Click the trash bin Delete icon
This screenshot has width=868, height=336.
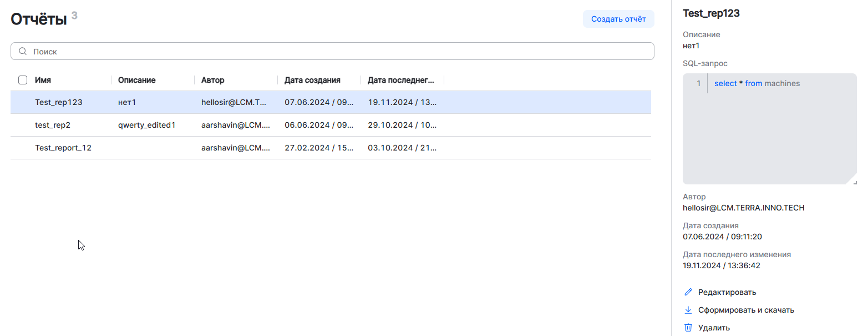(x=688, y=328)
